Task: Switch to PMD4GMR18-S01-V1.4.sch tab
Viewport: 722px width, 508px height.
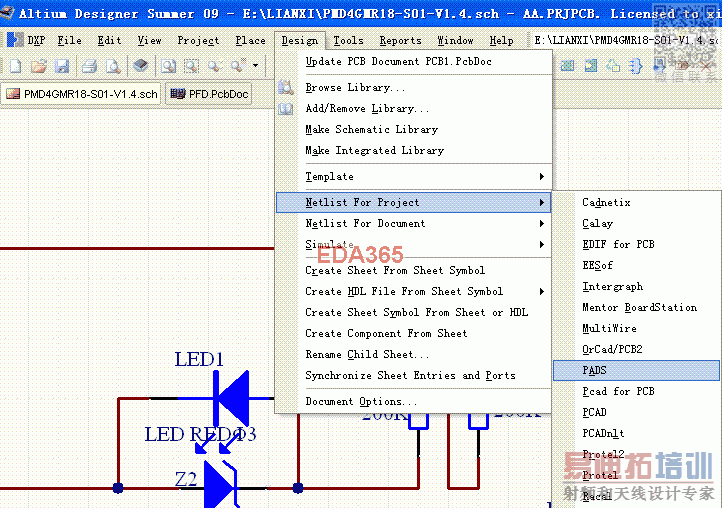Action: click(82, 94)
